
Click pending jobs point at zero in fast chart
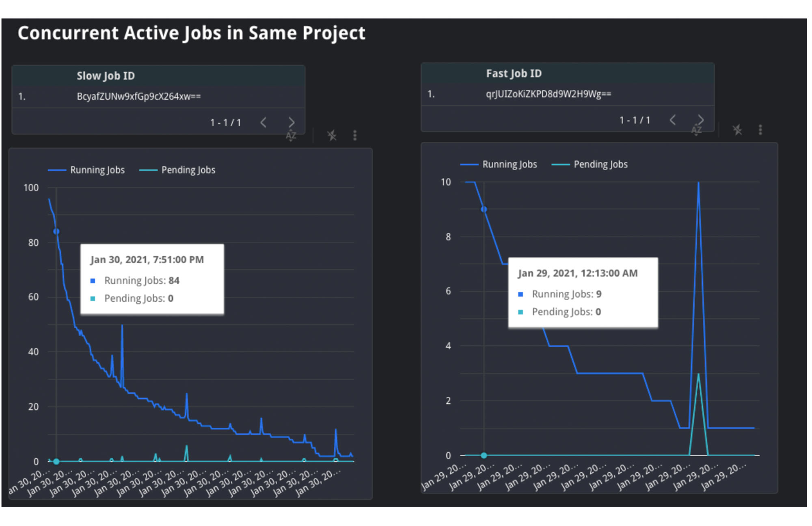[484, 455]
